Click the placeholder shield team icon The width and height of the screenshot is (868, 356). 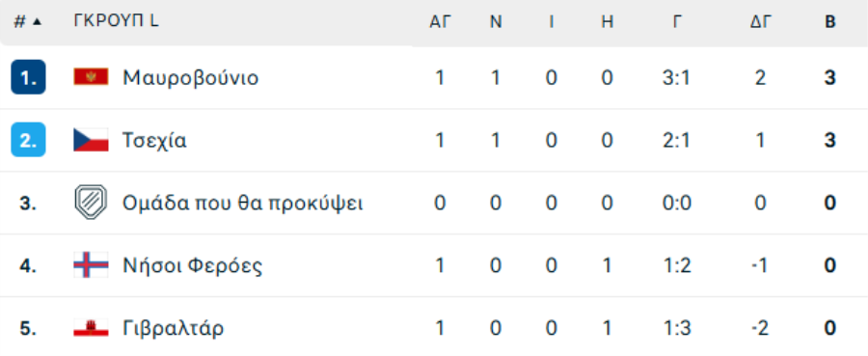[91, 203]
